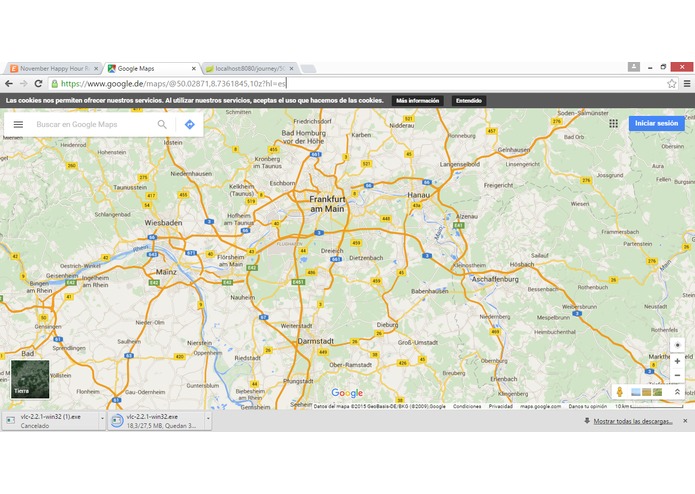Viewport: 695px width, 494px height.
Task: Select the Street View pegman icon
Action: click(x=620, y=392)
